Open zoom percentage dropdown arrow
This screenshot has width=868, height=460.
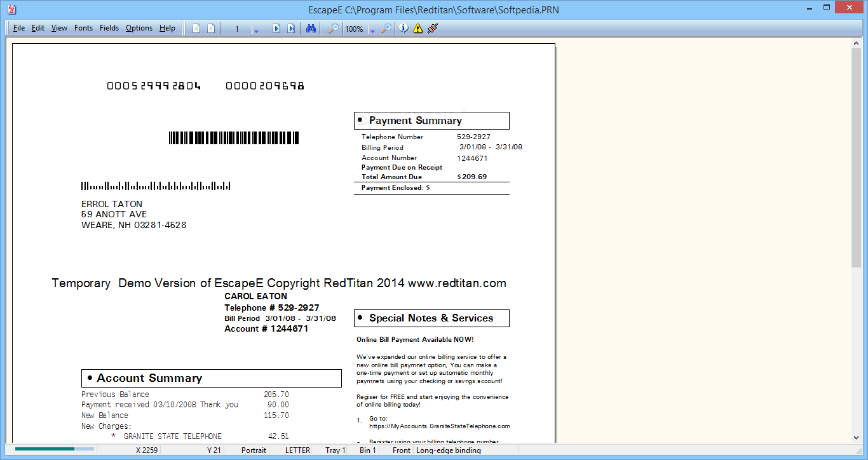coord(372,30)
